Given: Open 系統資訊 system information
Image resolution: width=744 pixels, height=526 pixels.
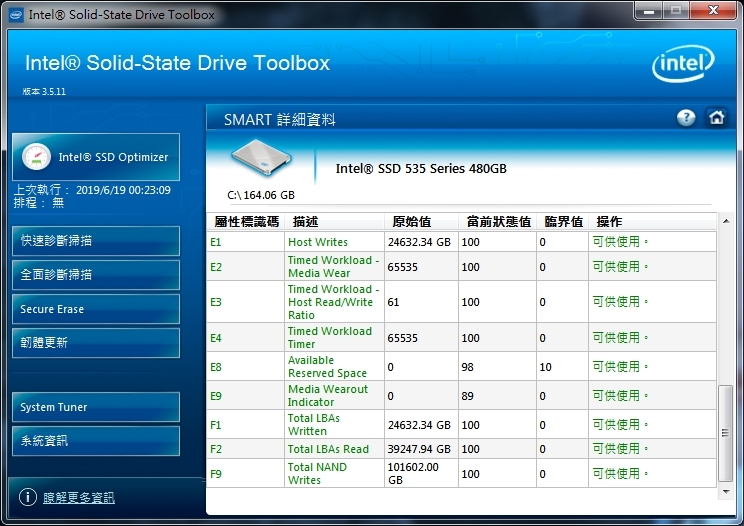Looking at the screenshot, I should 96,441.
